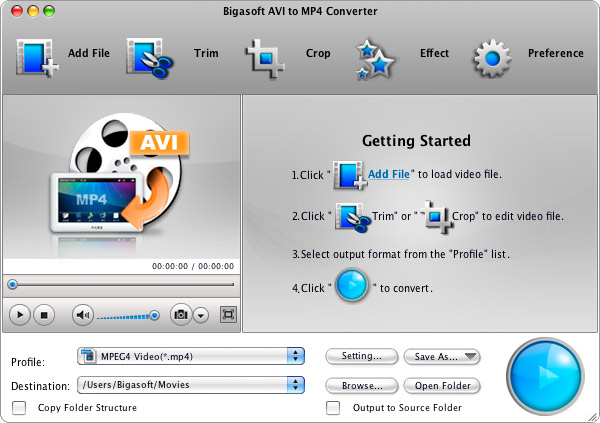This screenshot has width=600, height=423.
Task: Open the Effect stars icon
Action: pyautogui.click(x=377, y=57)
